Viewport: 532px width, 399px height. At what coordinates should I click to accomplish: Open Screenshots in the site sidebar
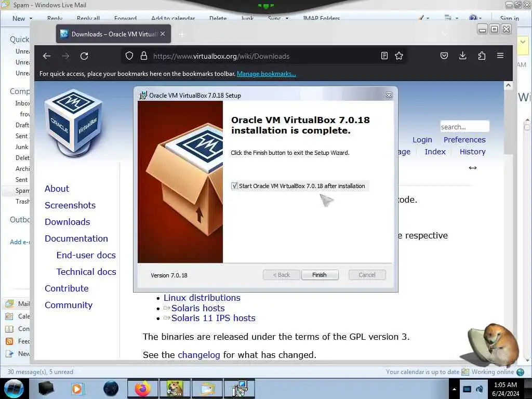(70, 205)
